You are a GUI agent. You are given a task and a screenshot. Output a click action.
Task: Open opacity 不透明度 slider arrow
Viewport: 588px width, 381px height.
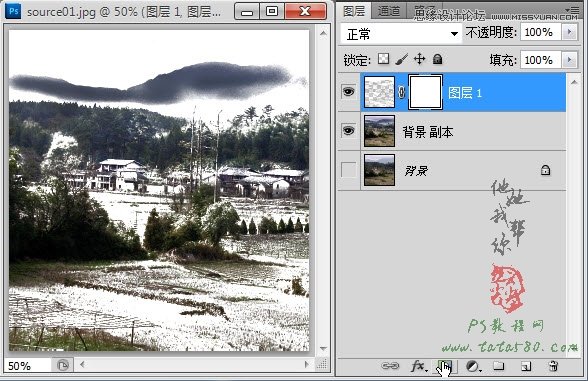[570, 32]
